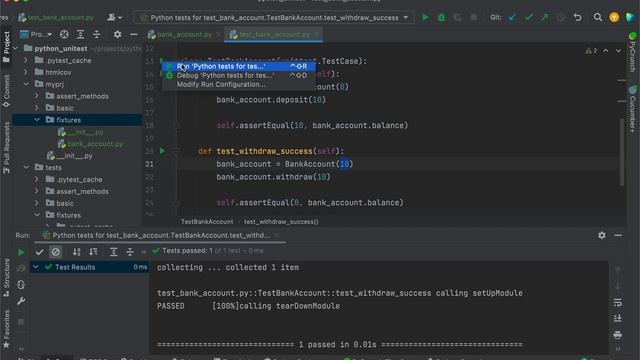Click test_withdraw_success() breadcrumb
The width and height of the screenshot is (640, 360).
281,222
